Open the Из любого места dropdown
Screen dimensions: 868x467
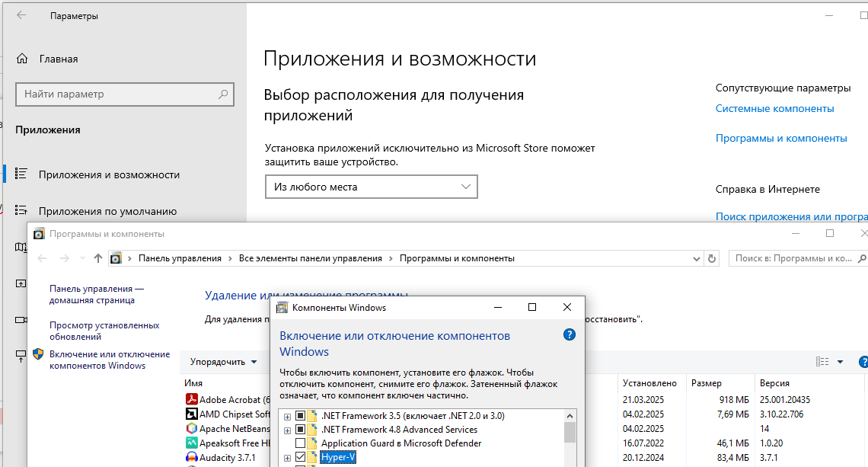pos(372,187)
